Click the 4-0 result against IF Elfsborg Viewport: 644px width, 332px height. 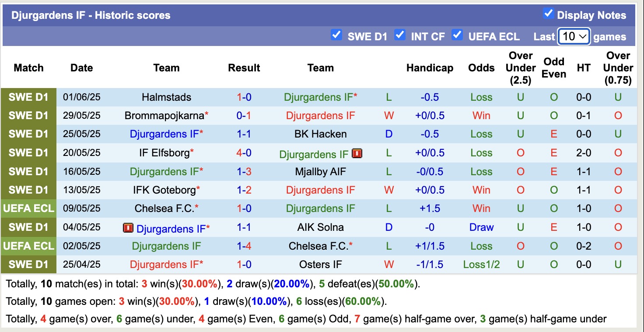(x=244, y=153)
